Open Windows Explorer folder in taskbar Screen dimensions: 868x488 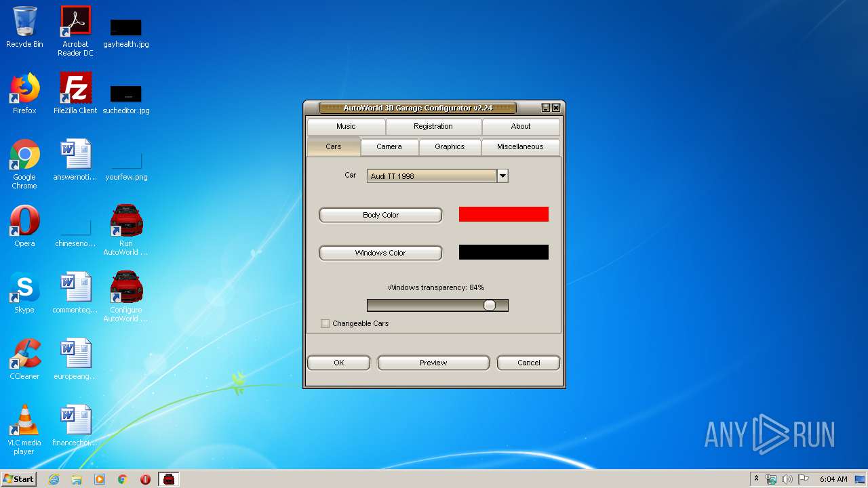pyautogui.click(x=77, y=479)
